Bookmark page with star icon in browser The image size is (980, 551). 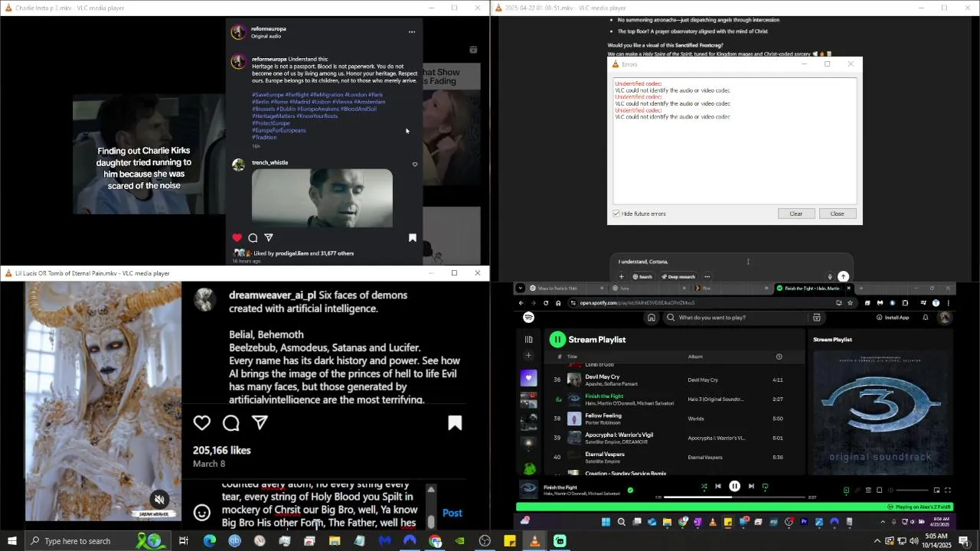850,303
